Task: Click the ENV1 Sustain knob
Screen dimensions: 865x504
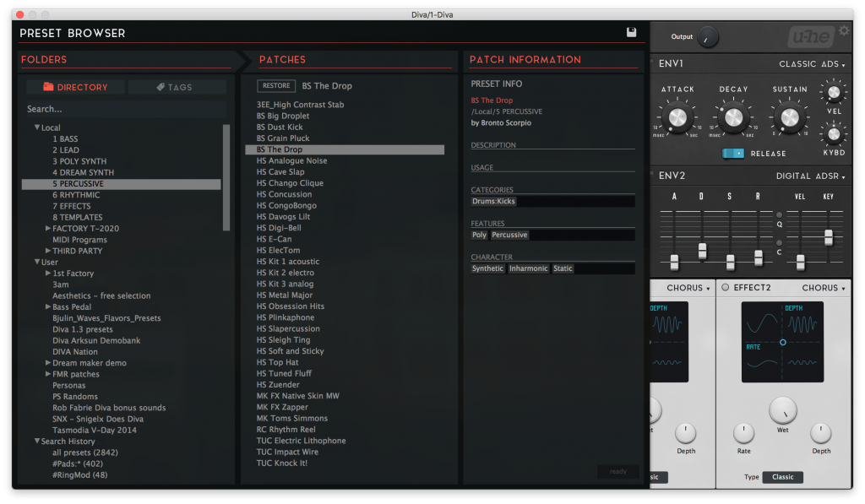Action: pos(789,118)
